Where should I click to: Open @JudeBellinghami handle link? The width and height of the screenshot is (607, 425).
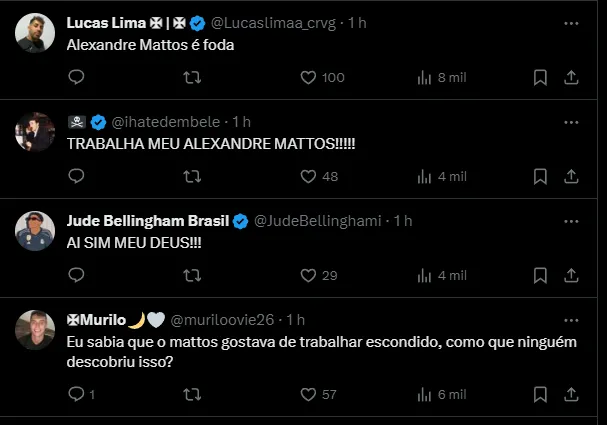click(x=321, y=220)
